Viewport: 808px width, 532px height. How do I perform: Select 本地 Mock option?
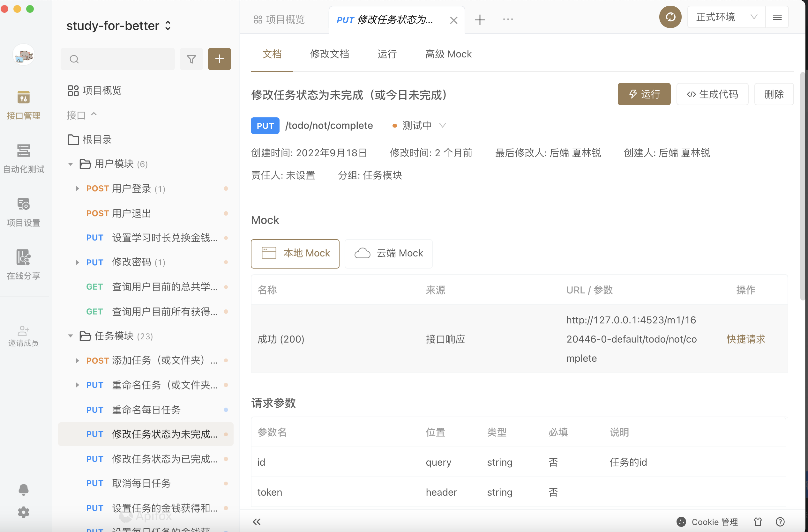tap(295, 254)
